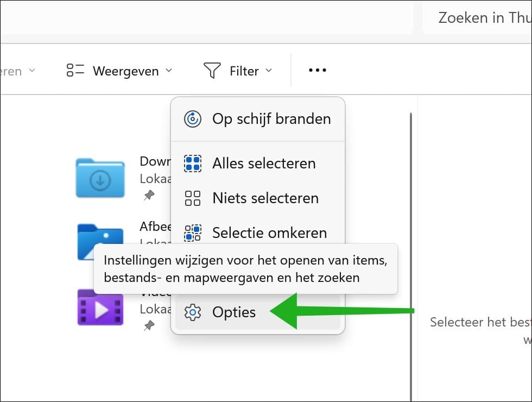Open the Afbeeldingen folder icon
Viewport: 532px width, 402px height.
(100, 243)
